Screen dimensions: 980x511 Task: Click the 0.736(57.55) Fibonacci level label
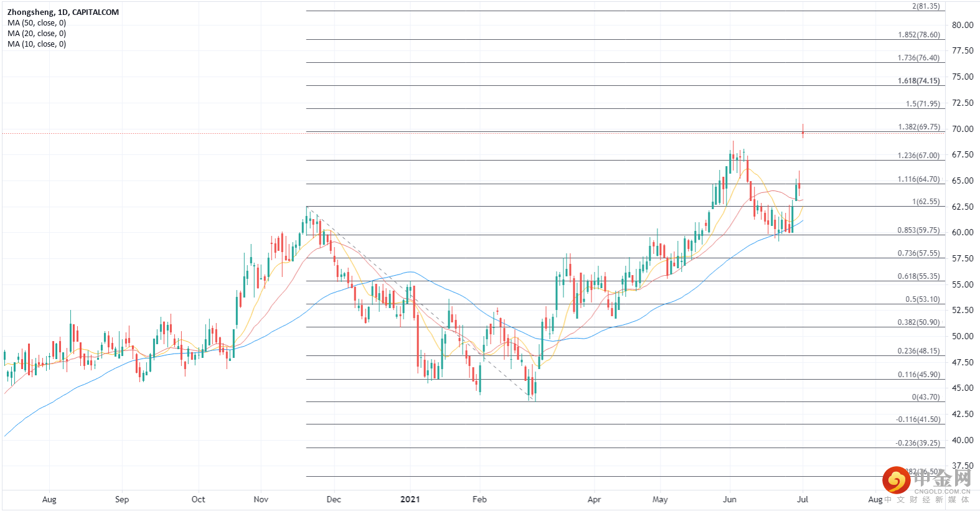click(919, 253)
